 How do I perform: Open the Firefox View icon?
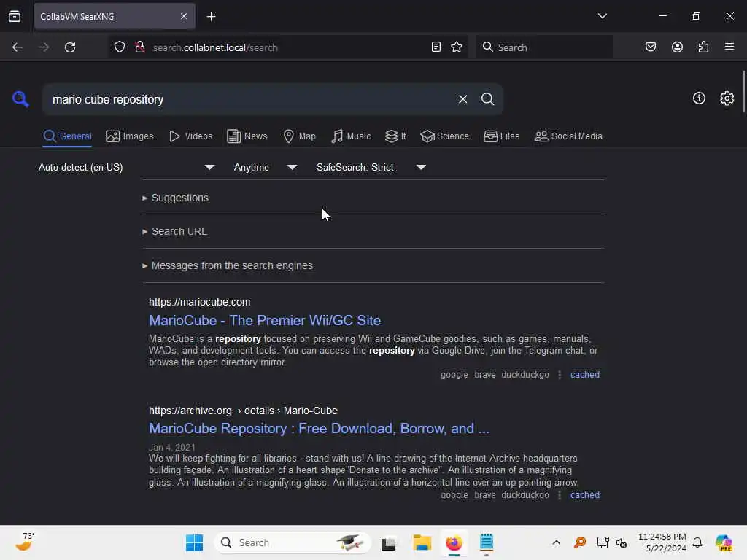pyautogui.click(x=15, y=16)
